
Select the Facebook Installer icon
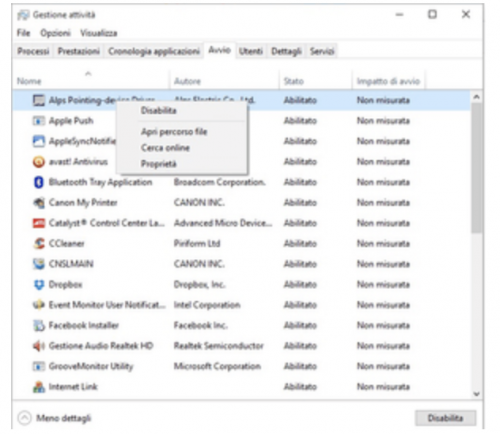click(39, 326)
